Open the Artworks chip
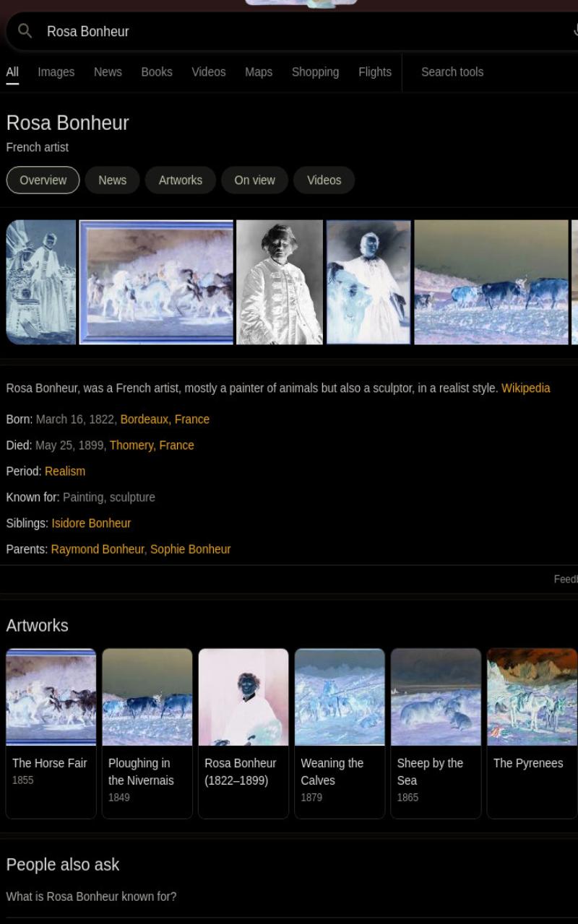This screenshot has height=924, width=578. pyautogui.click(x=181, y=180)
